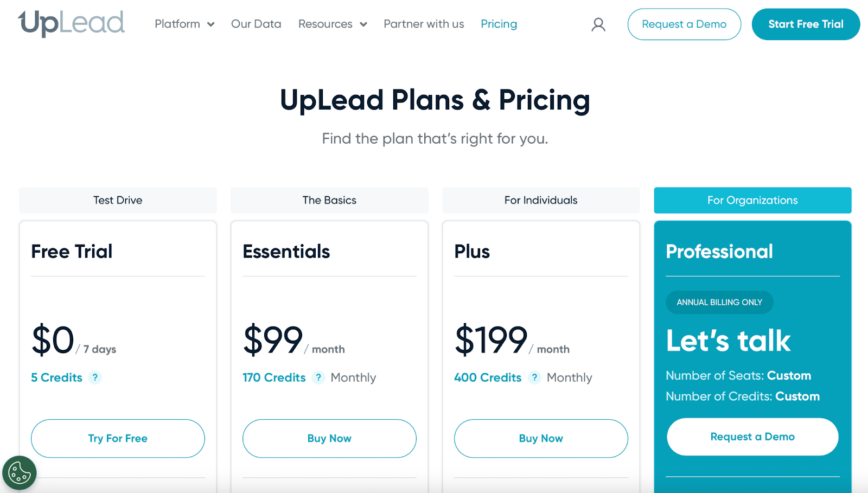Select the Test Drive tab

click(x=117, y=200)
